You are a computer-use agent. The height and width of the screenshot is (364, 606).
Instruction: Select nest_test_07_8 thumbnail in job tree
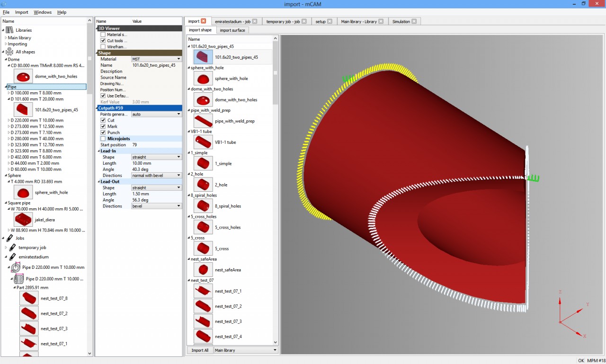point(29,299)
